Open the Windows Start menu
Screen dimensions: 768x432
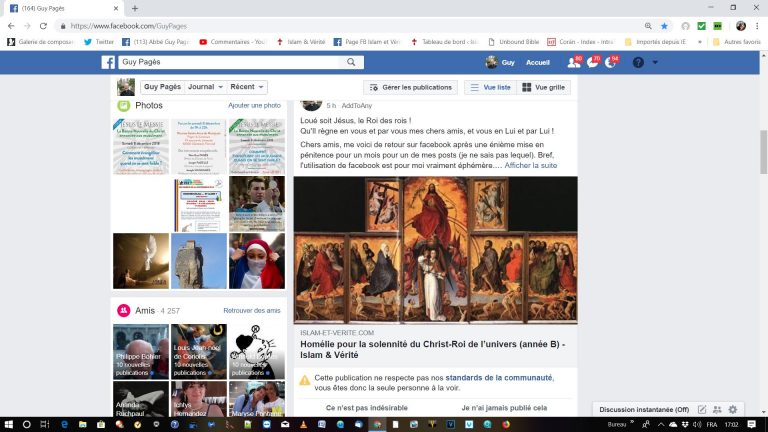coord(8,424)
